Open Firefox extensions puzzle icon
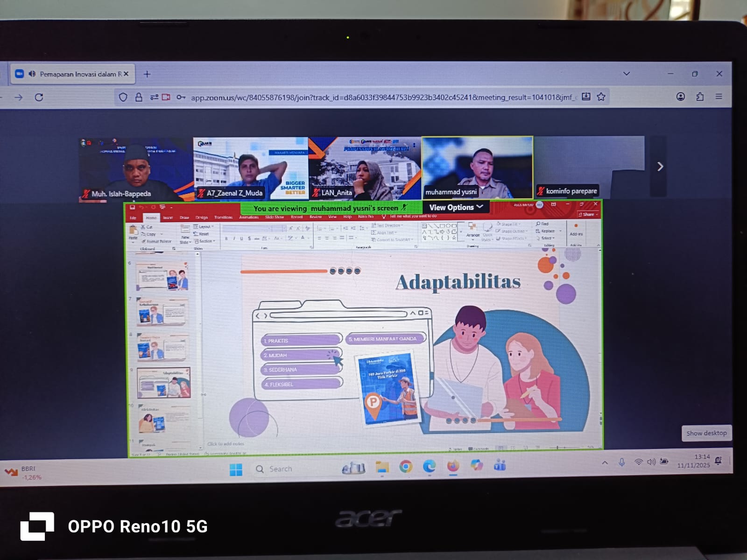 pos(699,97)
